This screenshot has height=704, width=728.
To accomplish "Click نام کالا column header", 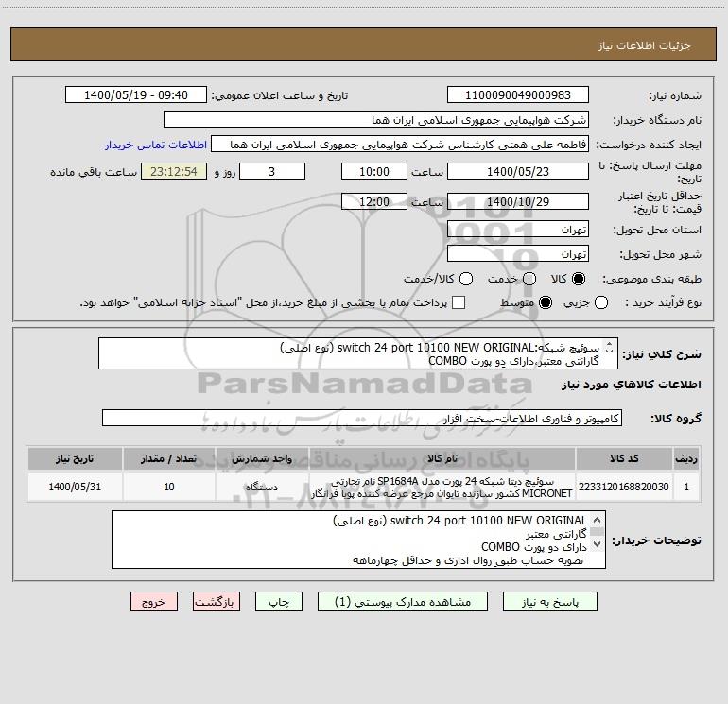I will pos(442,458).
